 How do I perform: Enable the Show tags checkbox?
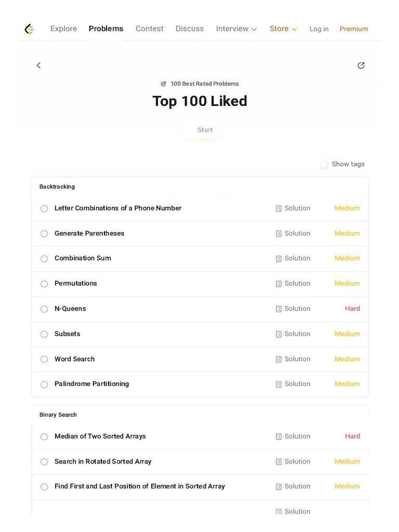[x=324, y=165]
